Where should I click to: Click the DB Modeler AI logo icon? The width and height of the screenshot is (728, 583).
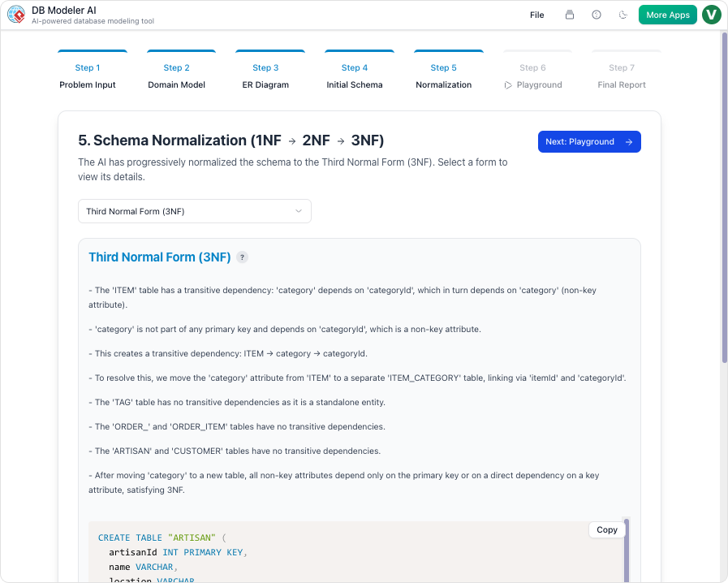click(x=16, y=14)
